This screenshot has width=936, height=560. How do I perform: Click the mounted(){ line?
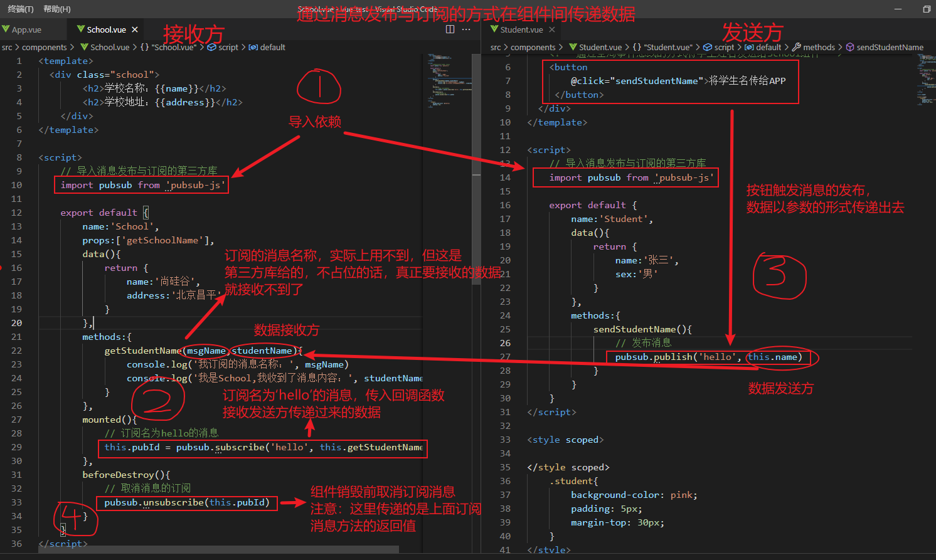pos(110,420)
